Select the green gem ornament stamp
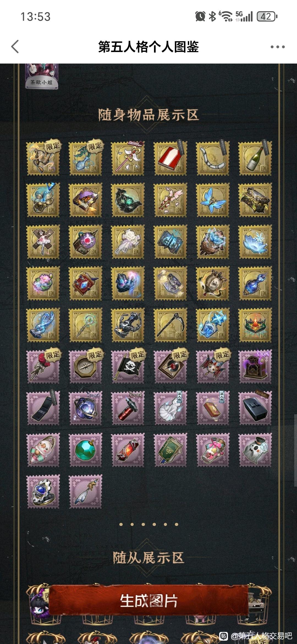The height and width of the screenshot is (644, 297). tap(86, 450)
